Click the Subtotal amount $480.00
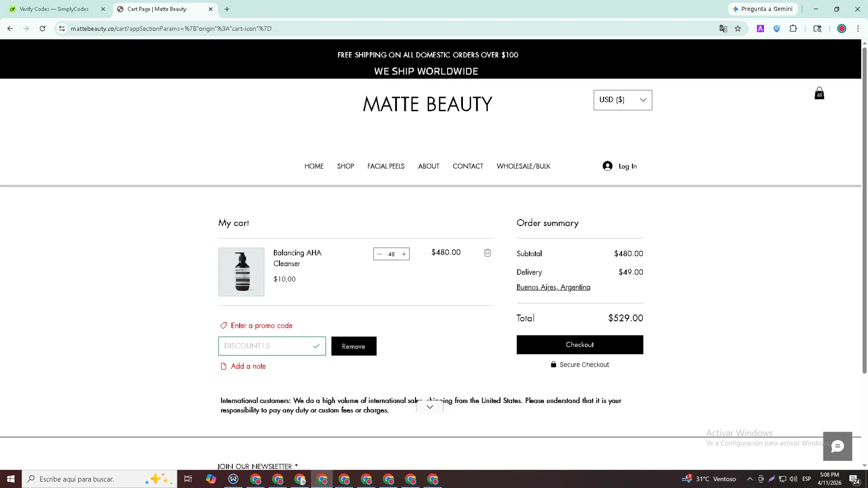 (x=628, y=254)
